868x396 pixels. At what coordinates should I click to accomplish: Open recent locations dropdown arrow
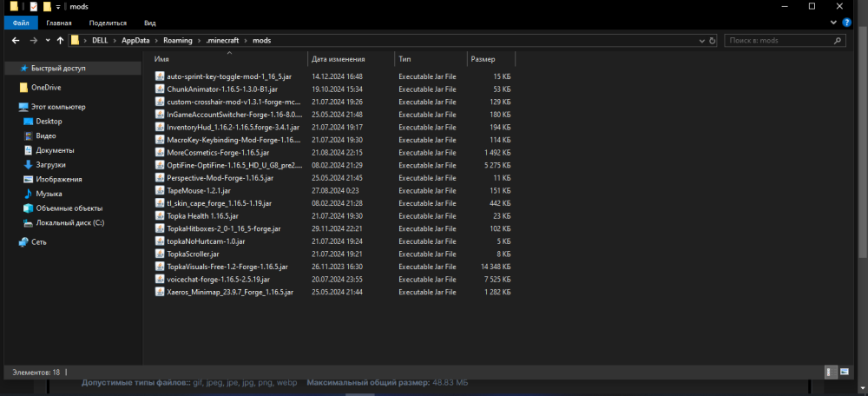coord(48,41)
